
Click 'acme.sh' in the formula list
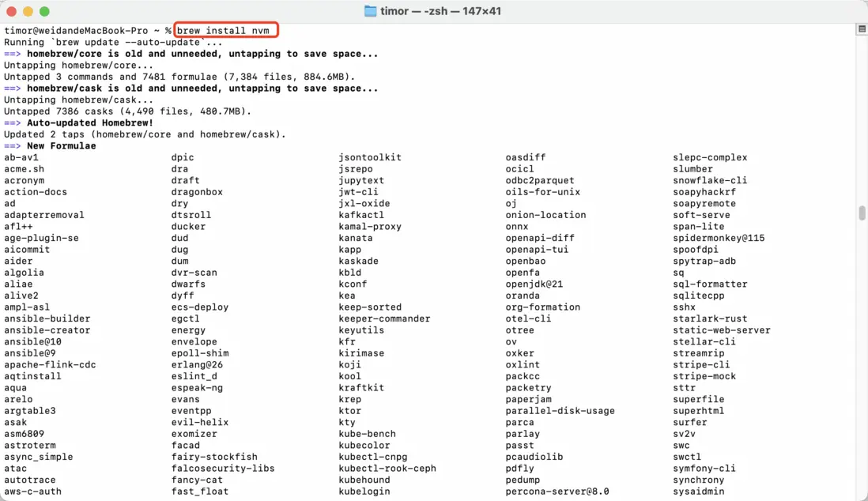(24, 169)
